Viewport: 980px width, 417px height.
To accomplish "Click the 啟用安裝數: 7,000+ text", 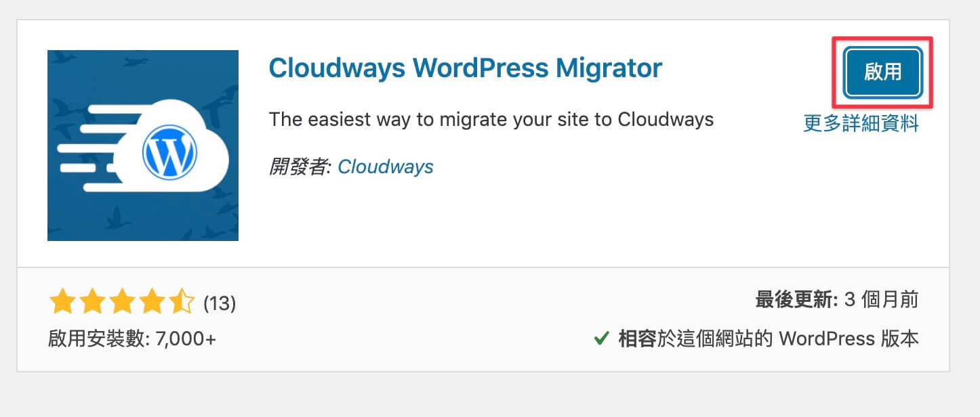I will [132, 338].
